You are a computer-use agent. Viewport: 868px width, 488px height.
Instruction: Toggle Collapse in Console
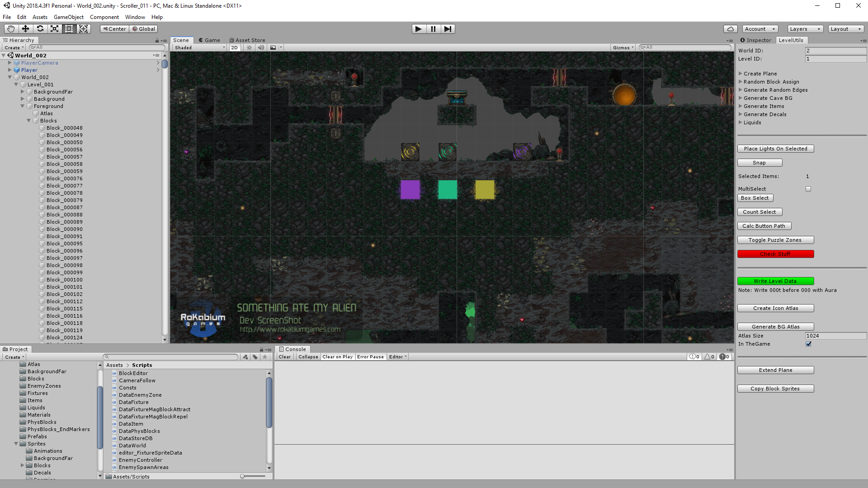tap(308, 357)
